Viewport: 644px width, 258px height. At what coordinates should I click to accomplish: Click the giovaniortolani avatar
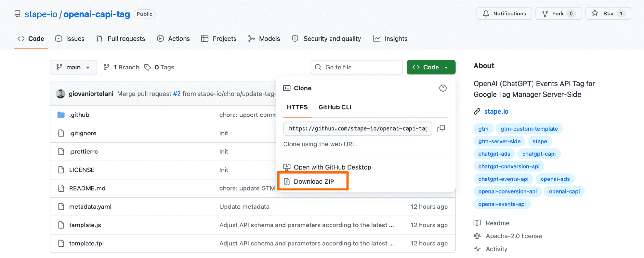coord(60,94)
